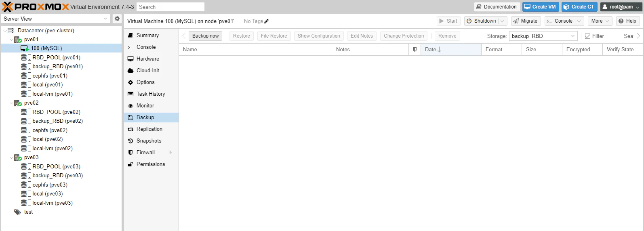Edit tags using the pencil icon
Screen dimensions: 644x231
[x=267, y=21]
